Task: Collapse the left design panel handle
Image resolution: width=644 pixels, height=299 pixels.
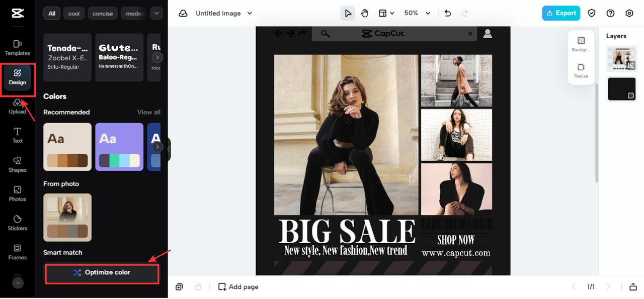Action: point(169,149)
